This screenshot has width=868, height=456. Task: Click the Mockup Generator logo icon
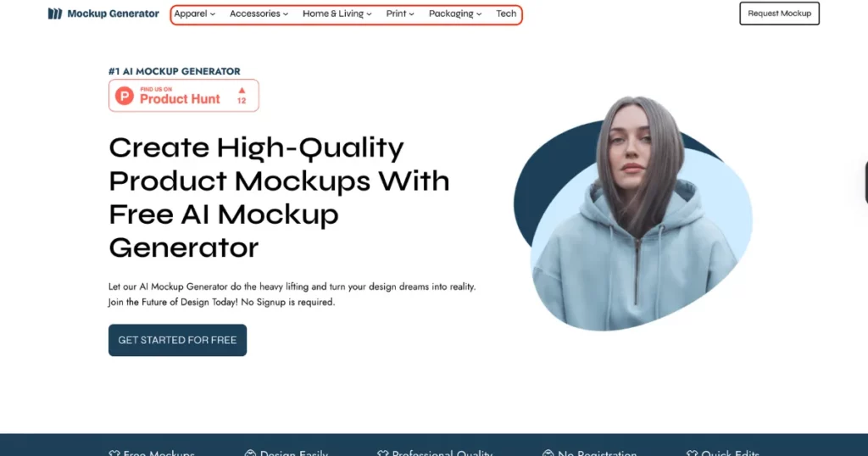pos(55,14)
